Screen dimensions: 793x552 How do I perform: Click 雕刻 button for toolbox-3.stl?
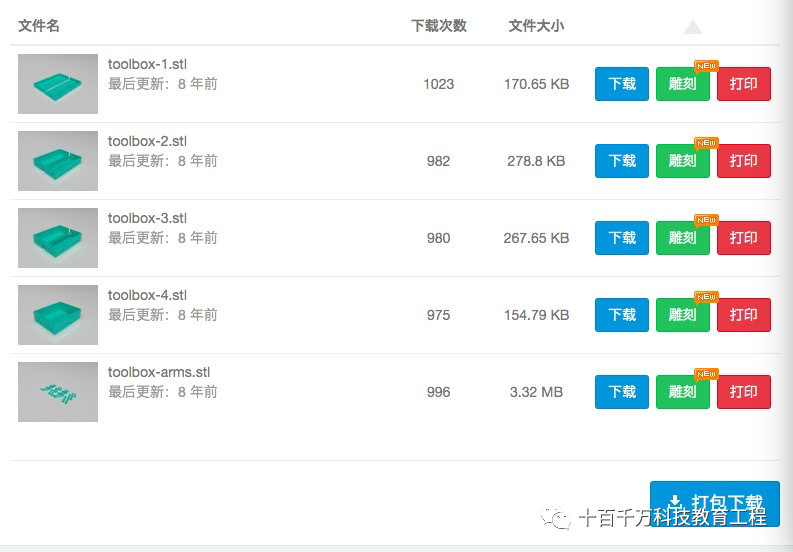click(x=683, y=238)
